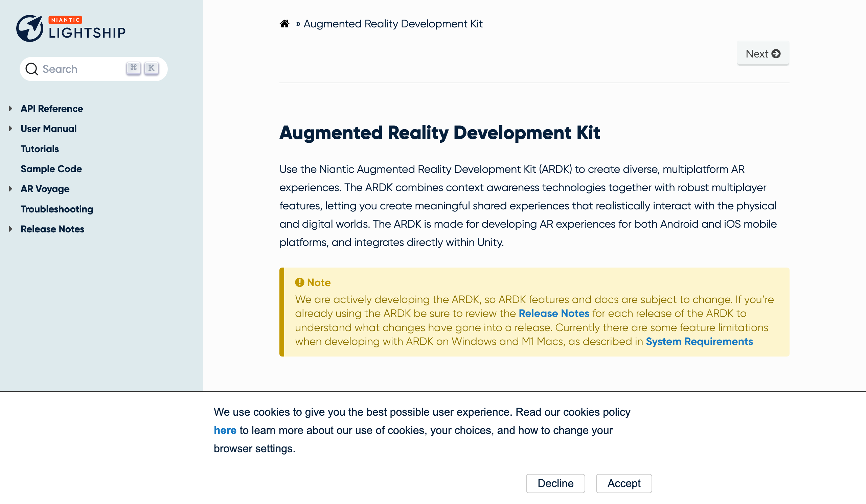This screenshot has width=866, height=504.
Task: Click the Augmented Reality Development Kit breadcrumb text
Action: 393,24
